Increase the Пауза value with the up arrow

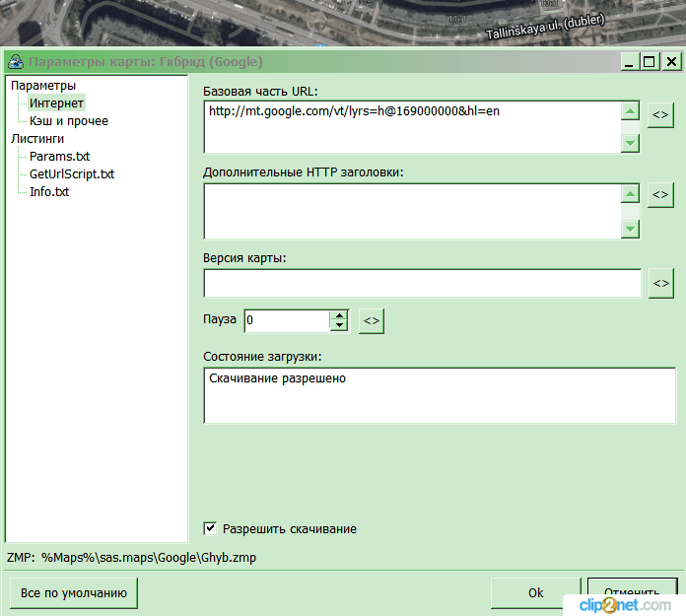(339, 315)
